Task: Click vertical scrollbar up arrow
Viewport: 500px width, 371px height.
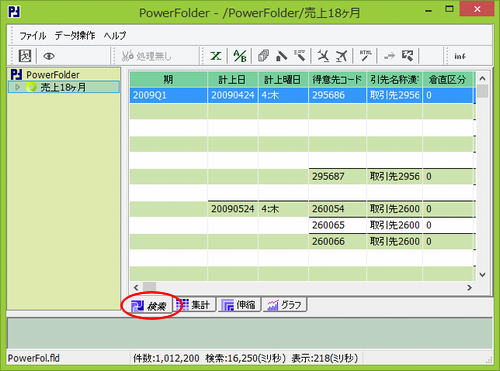Action: pyautogui.click(x=482, y=79)
